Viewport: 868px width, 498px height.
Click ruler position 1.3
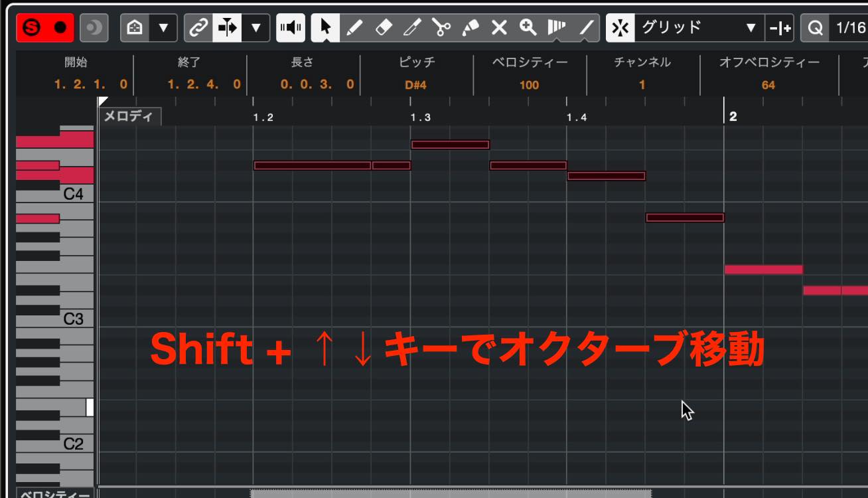(x=420, y=118)
